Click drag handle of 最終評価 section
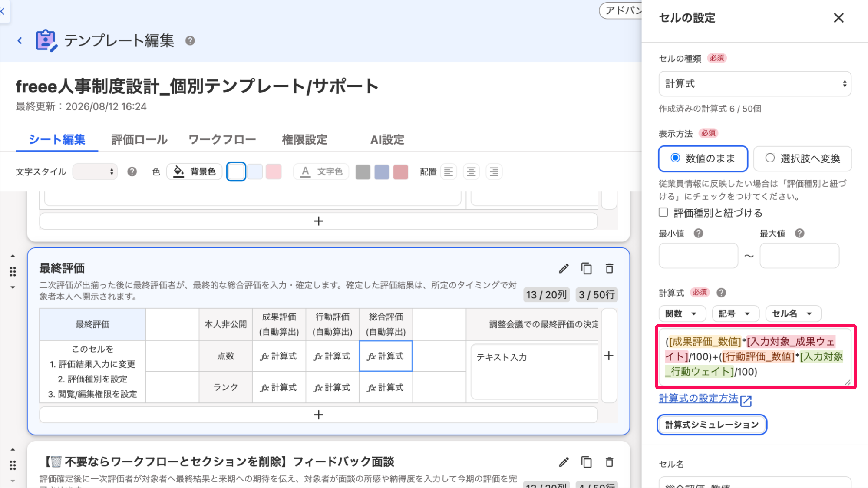Viewport: 868px width, 488px height. (x=13, y=272)
